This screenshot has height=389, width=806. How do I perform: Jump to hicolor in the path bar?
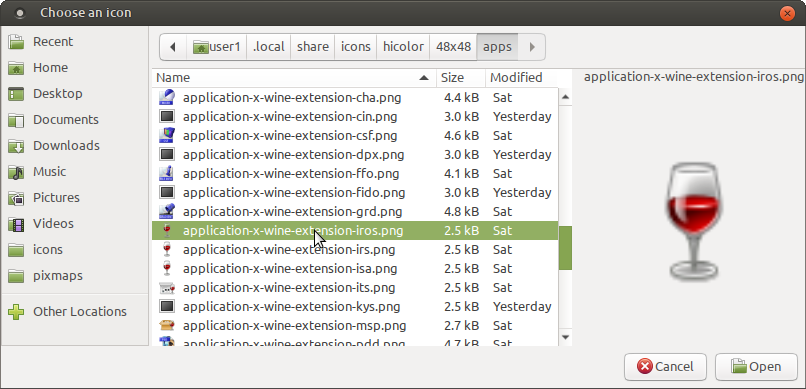(403, 47)
